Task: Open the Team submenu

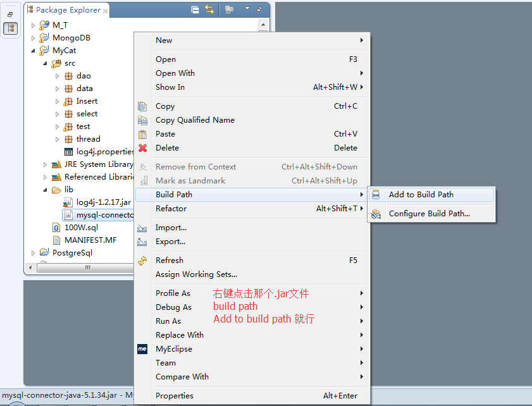Action: point(252,363)
